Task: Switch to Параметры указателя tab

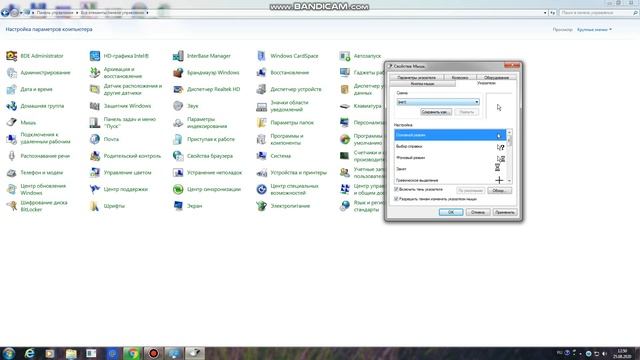Action: click(416, 77)
